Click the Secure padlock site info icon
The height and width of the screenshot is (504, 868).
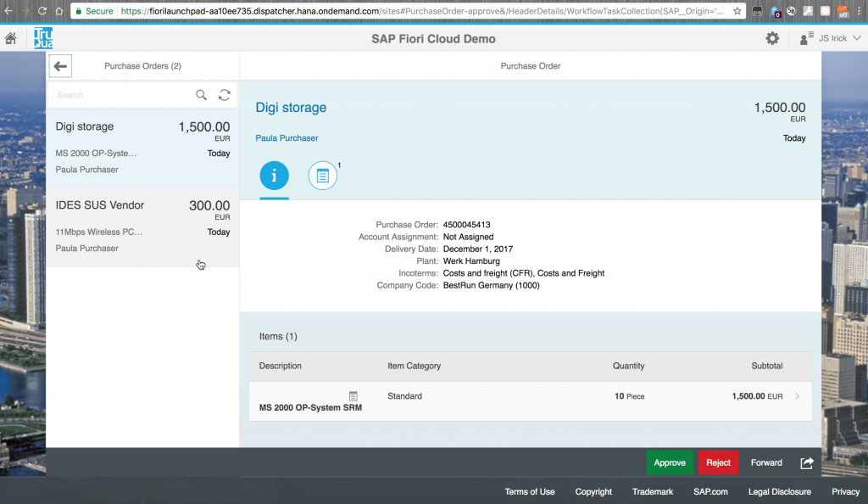pyautogui.click(x=79, y=11)
